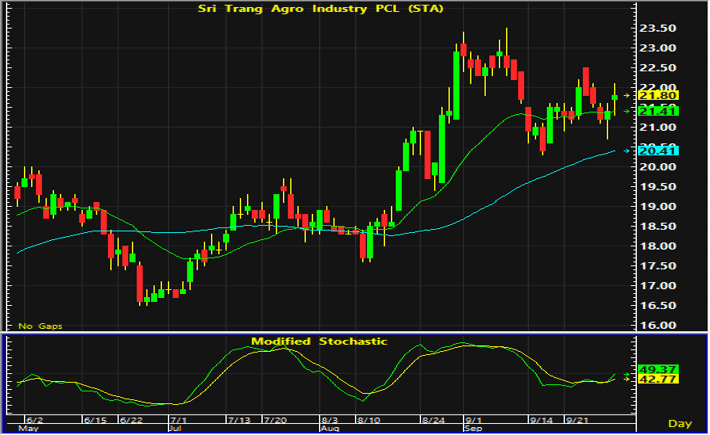Click the Jul month label
Screen dimensions: 710x435
(175, 429)
